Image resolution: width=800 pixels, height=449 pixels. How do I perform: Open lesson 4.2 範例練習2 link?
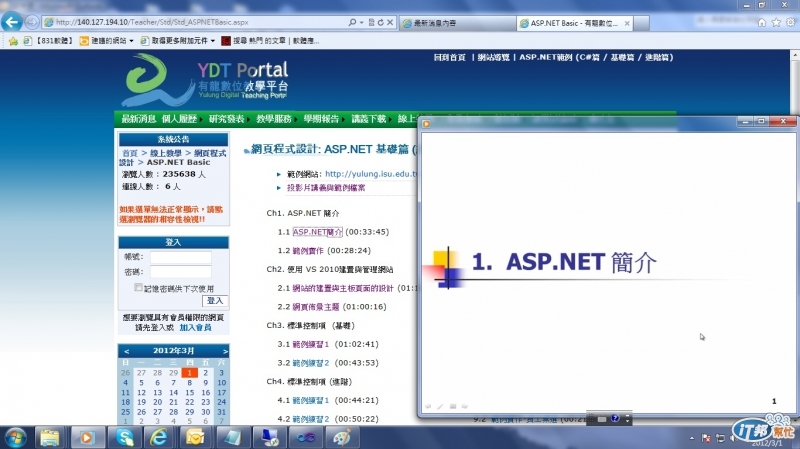pos(311,419)
